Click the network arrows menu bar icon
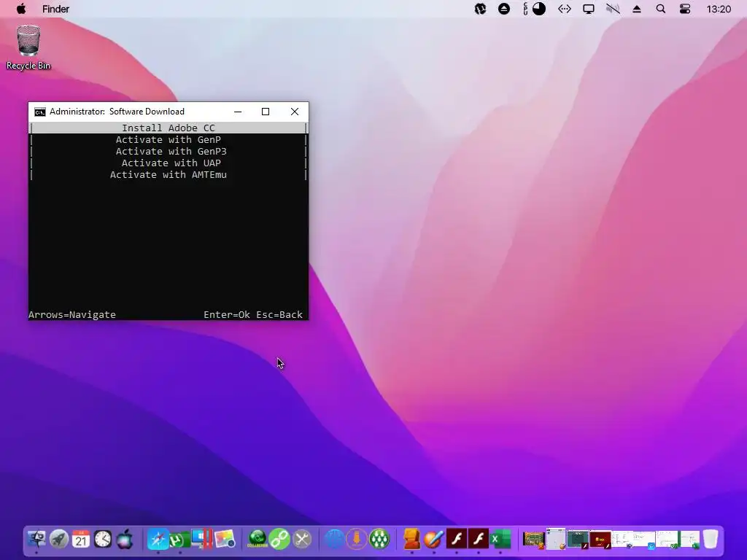 tap(565, 9)
